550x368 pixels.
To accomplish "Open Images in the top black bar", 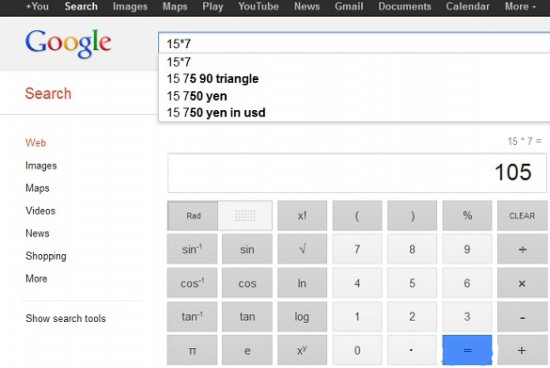I will click(130, 6).
